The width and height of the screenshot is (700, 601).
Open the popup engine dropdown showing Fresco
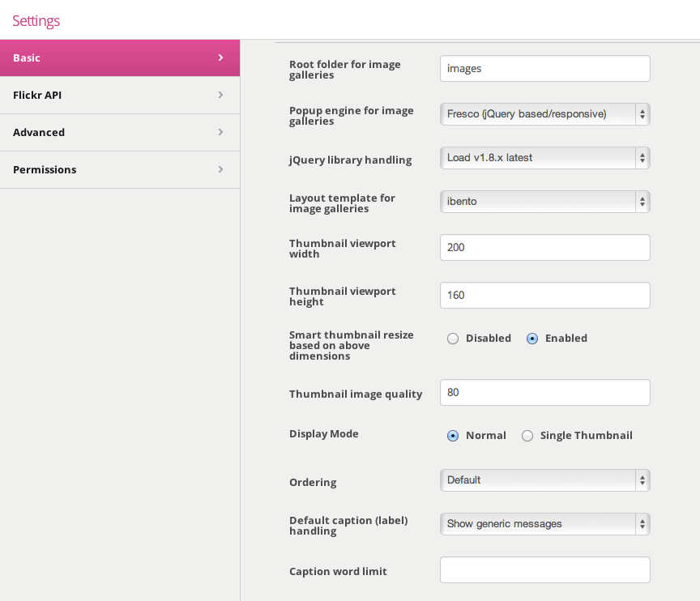[x=545, y=114]
